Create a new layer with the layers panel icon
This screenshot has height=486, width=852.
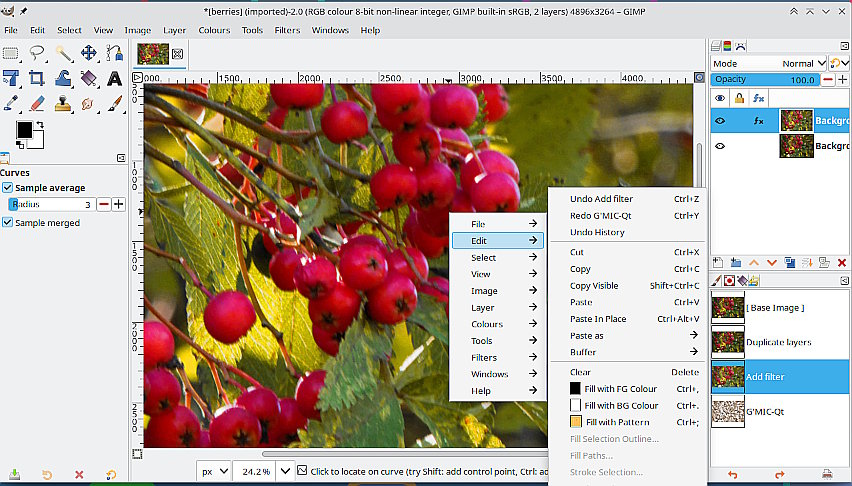point(718,262)
